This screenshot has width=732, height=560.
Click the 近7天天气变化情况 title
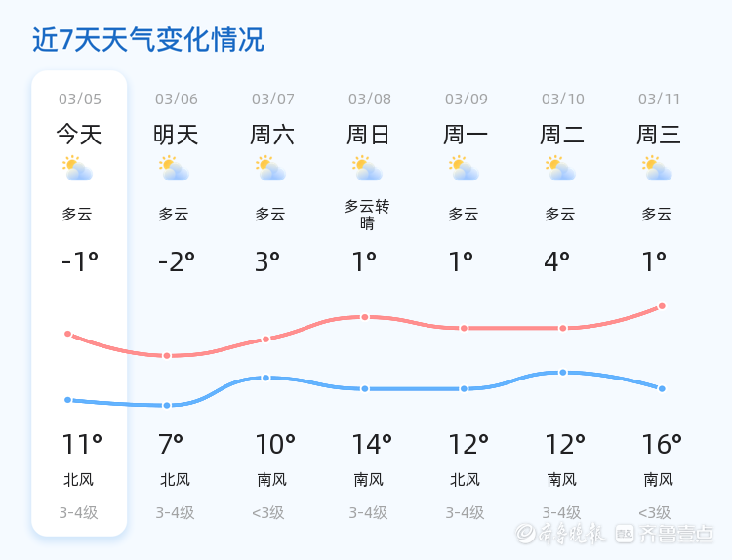[148, 40]
